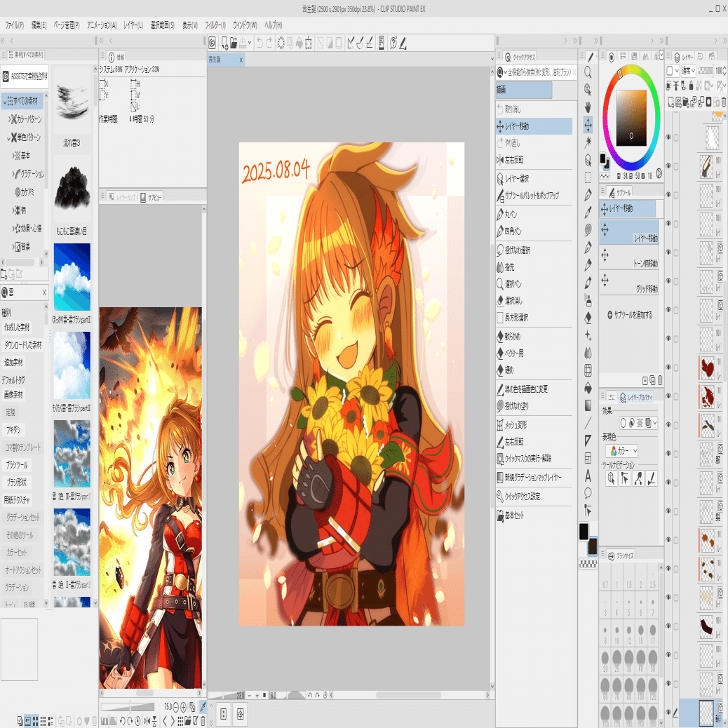
Task: Select the Hand move-view tool
Action: [x=588, y=107]
